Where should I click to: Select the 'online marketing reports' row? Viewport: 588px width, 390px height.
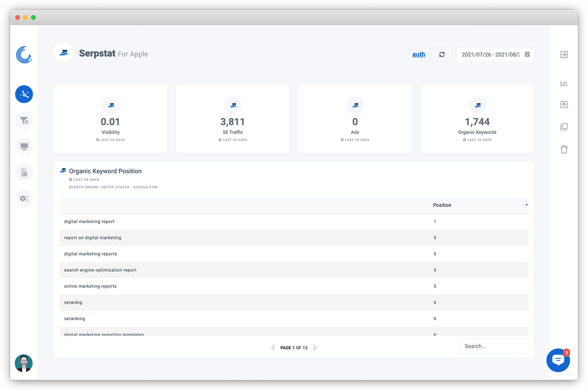293,286
